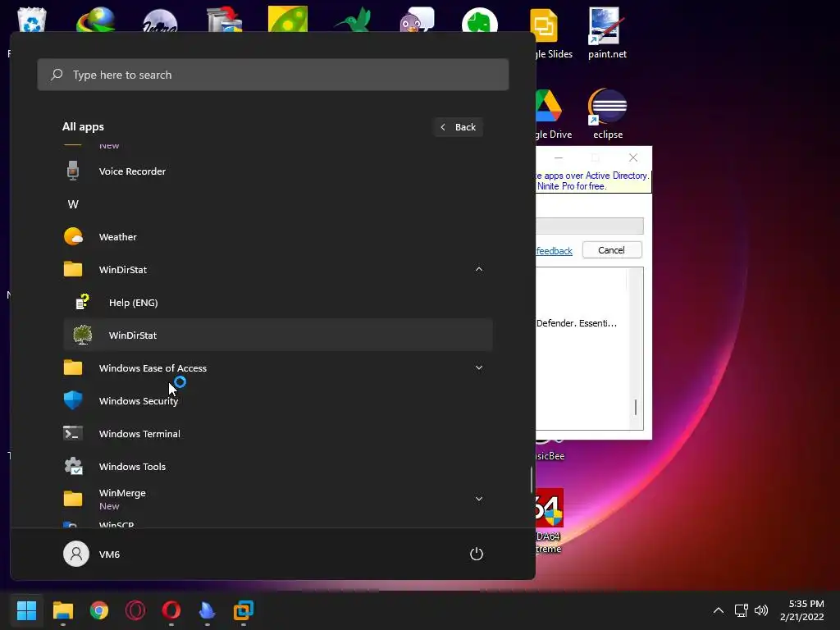This screenshot has width=840, height=630.
Task: Click the volume speaker tray icon
Action: [760, 610]
